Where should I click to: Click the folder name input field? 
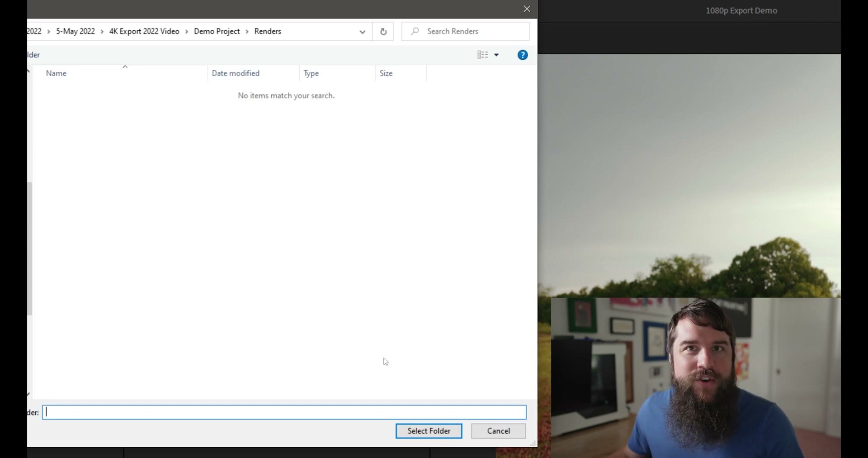coord(284,412)
